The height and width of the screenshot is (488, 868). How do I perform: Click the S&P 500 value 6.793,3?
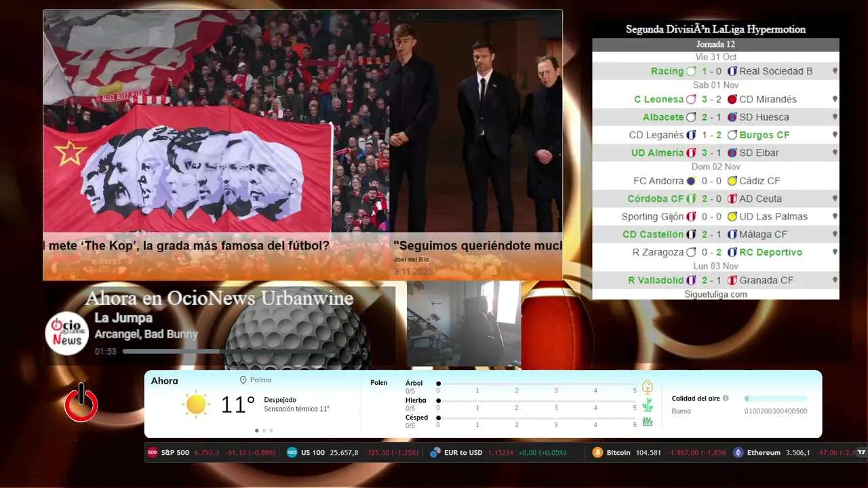(207, 453)
